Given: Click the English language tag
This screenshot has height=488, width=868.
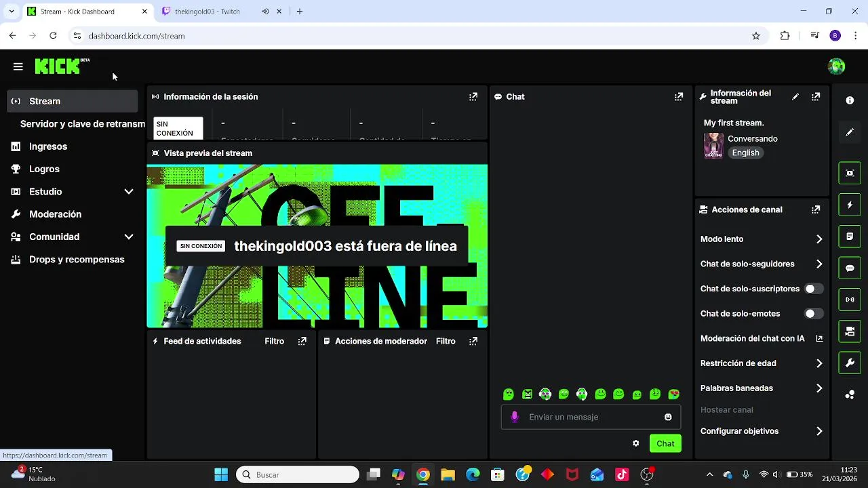Looking at the screenshot, I should tap(745, 152).
